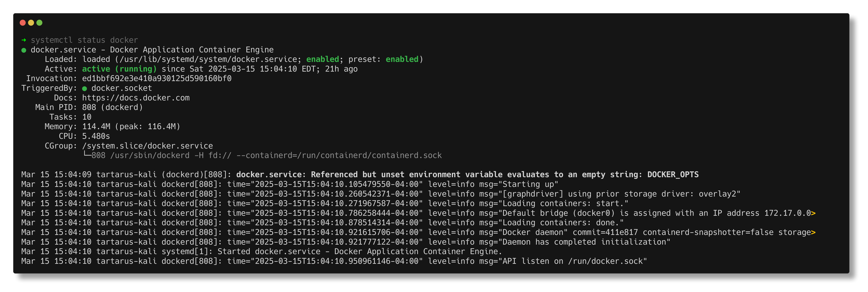
Task: Open the https://docs.docker.com link
Action: 136,98
